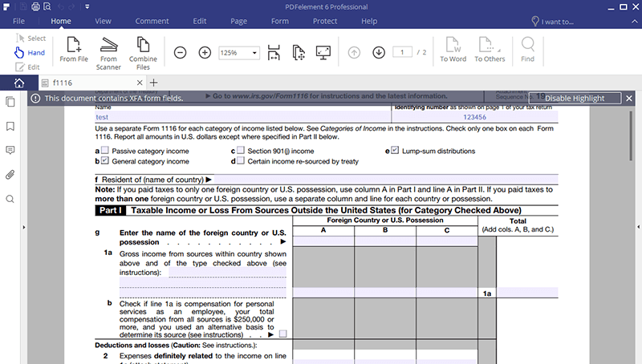Collapse the ribbon with the chevron
The image size is (642, 364).
(x=634, y=21)
